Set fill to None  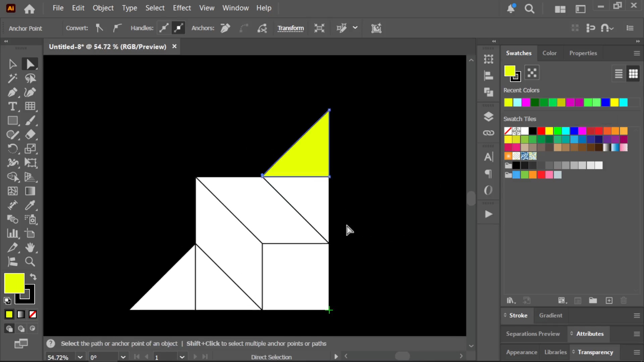click(x=33, y=314)
